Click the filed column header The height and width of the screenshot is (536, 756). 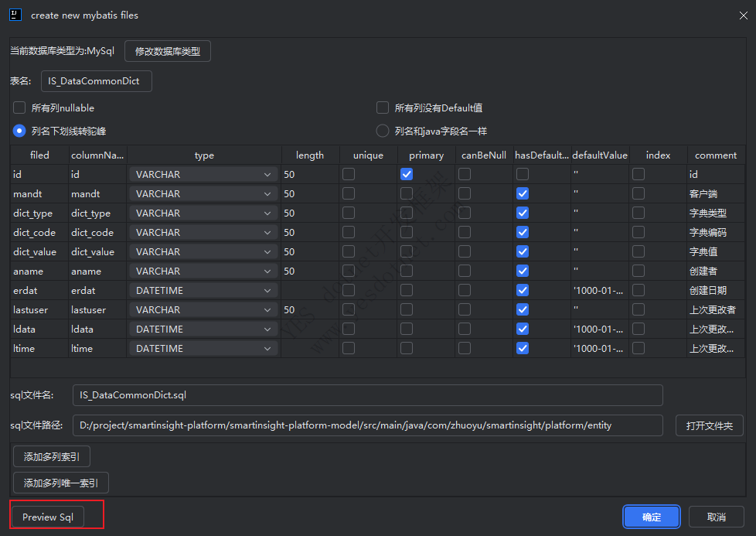pos(39,155)
